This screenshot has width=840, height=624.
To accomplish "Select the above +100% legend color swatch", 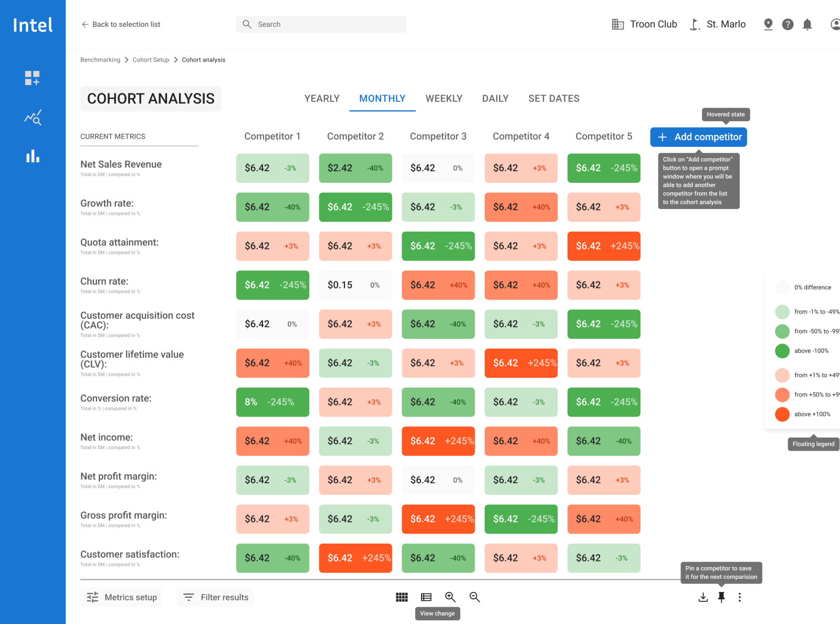I will [782, 414].
